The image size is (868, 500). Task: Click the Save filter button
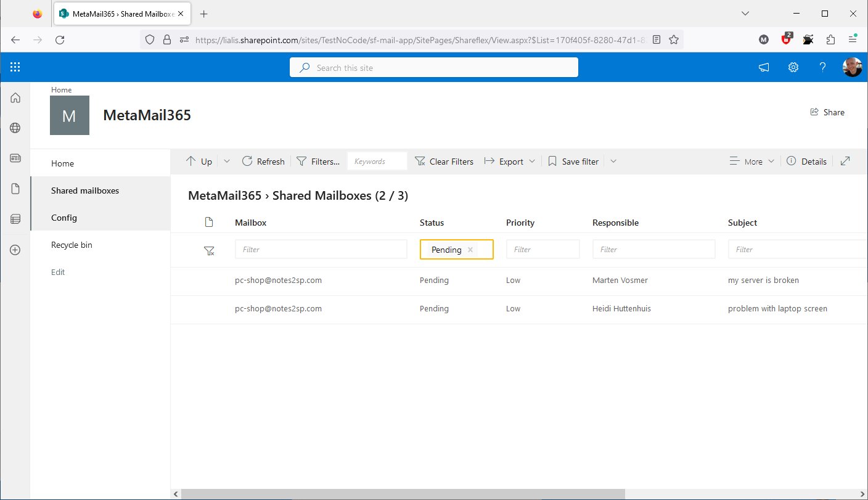tap(573, 162)
